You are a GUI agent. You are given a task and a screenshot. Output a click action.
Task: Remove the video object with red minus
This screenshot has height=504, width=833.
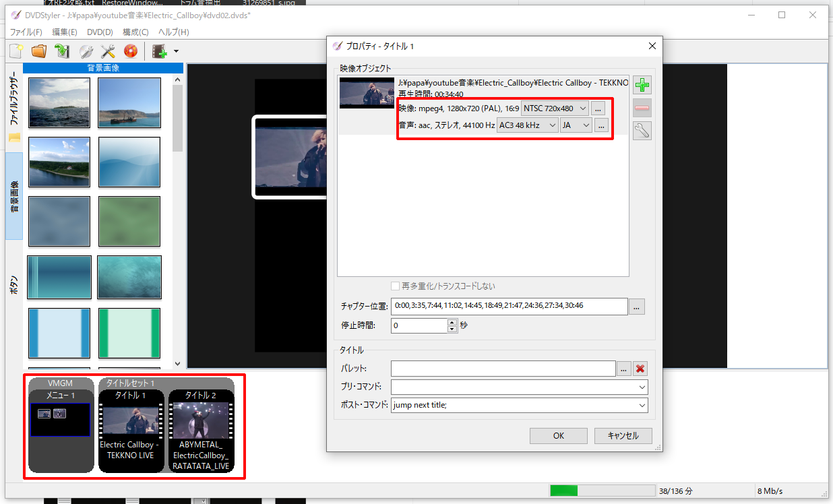tap(642, 108)
